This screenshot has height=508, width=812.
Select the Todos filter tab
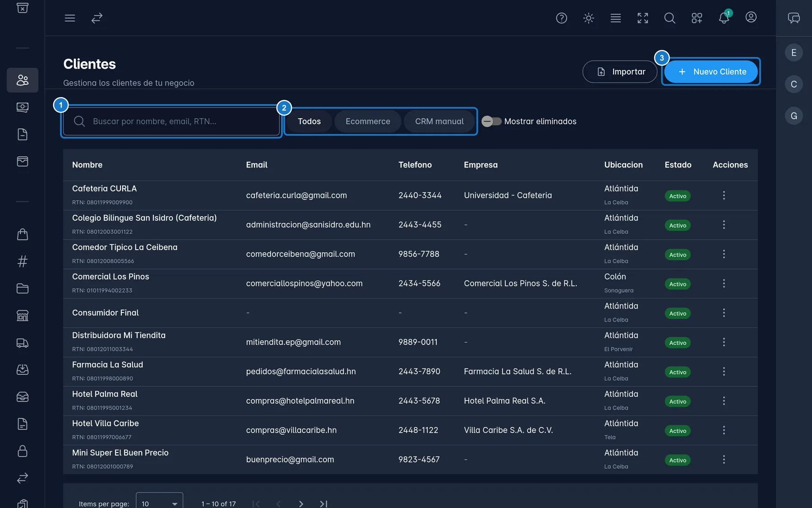(309, 121)
